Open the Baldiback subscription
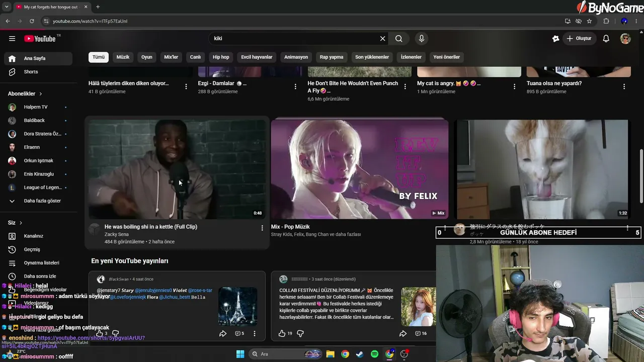Screen dimensions: 644x362 [x=38, y=121]
